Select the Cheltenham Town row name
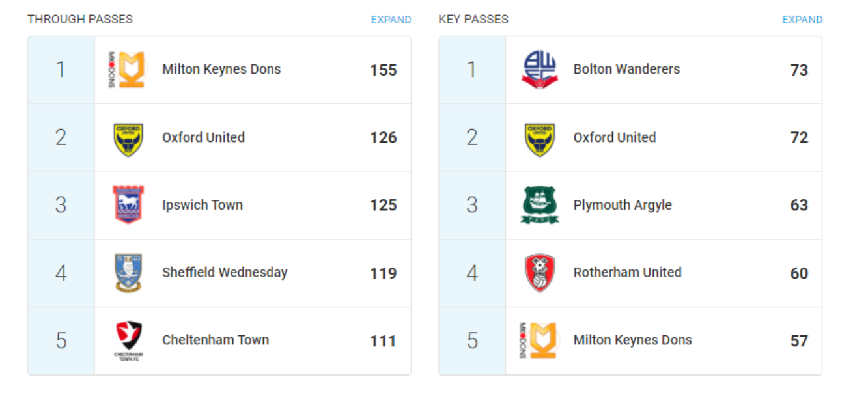Viewport: 868px width, 399px height. coord(216,340)
